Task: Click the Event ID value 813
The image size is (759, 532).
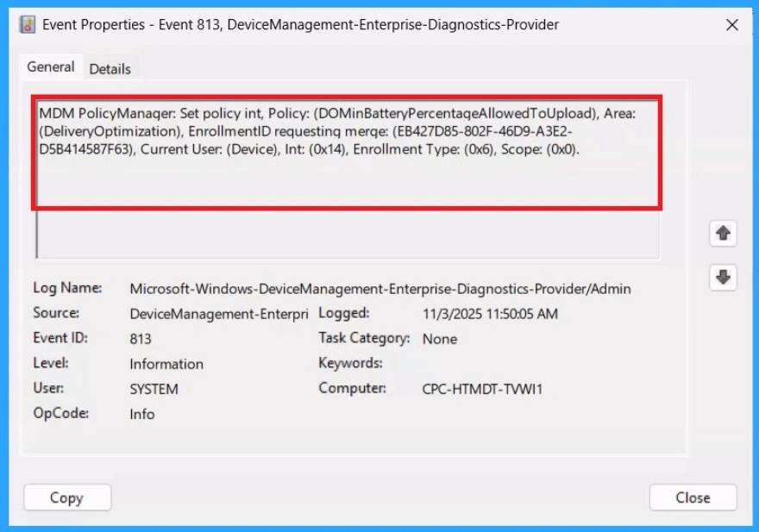Action: (x=140, y=338)
